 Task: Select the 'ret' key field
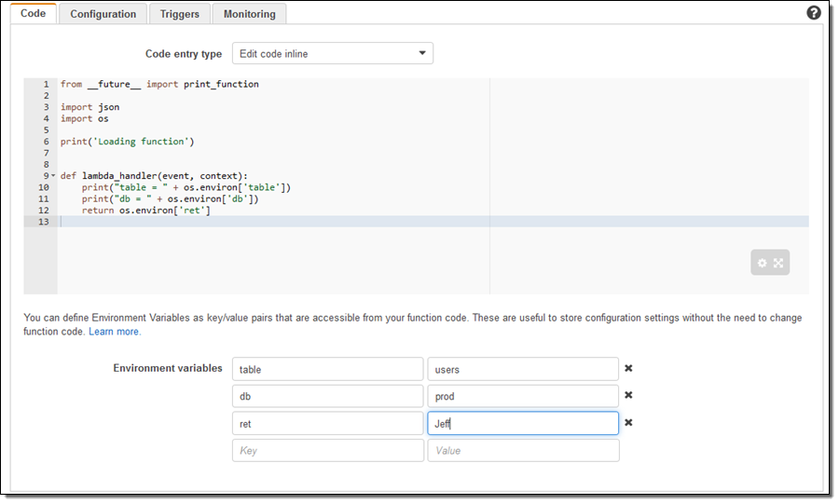click(x=327, y=423)
